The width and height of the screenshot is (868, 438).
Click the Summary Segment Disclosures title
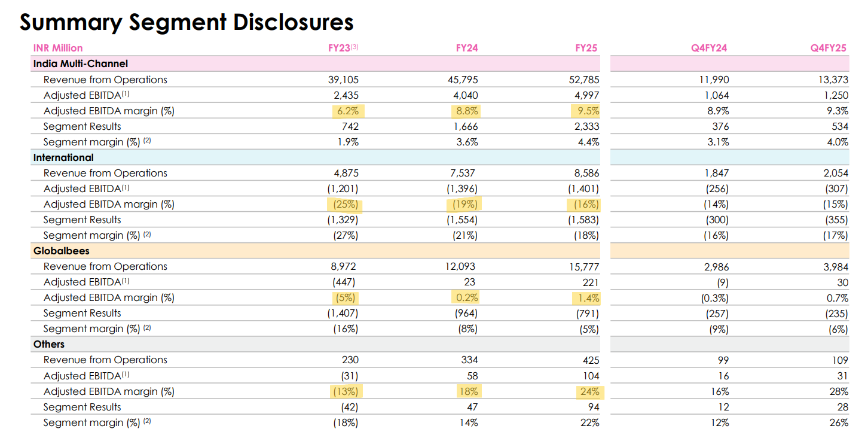pos(187,22)
